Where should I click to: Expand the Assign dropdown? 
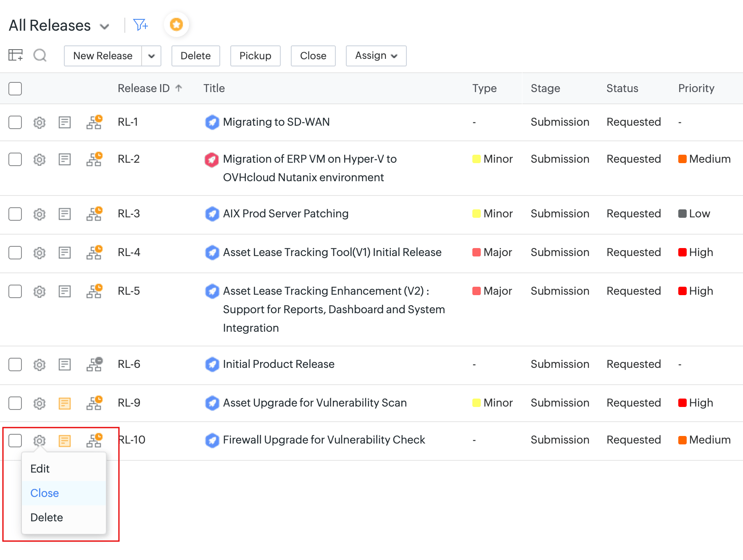[376, 56]
